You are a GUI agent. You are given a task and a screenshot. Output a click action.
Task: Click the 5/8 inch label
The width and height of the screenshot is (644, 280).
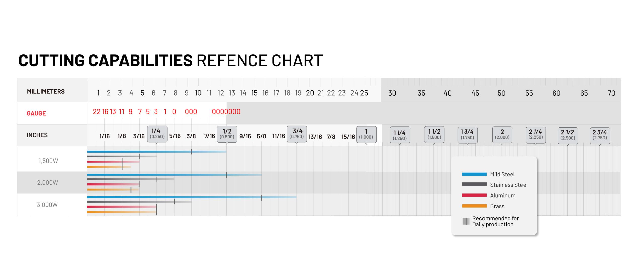tap(261, 136)
